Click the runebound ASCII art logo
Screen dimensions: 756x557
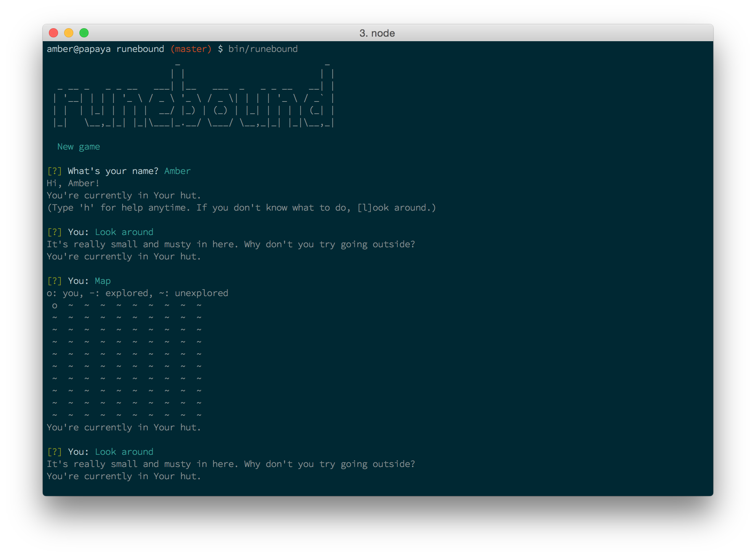click(194, 98)
